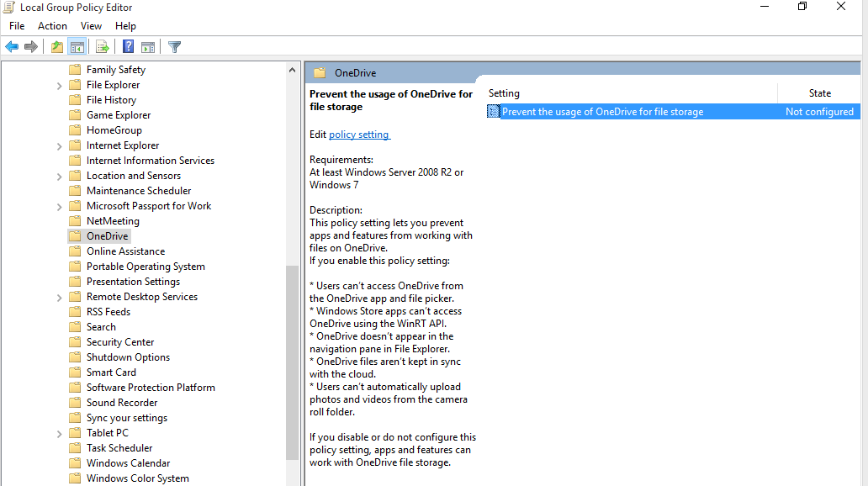Viewport: 868px width, 486px height.
Task: Select Windows Color System in the tree
Action: click(137, 478)
